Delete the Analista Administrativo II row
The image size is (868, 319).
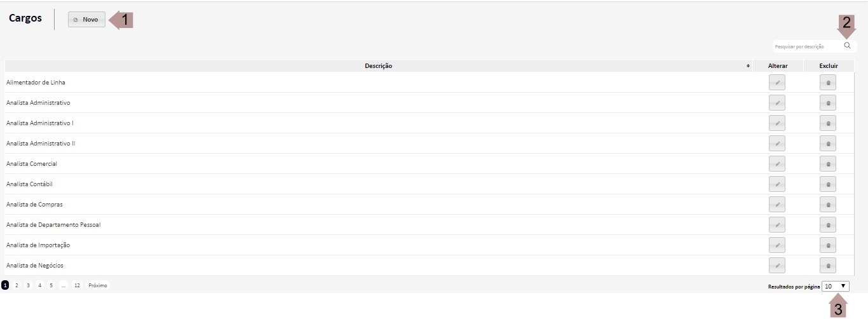point(827,144)
